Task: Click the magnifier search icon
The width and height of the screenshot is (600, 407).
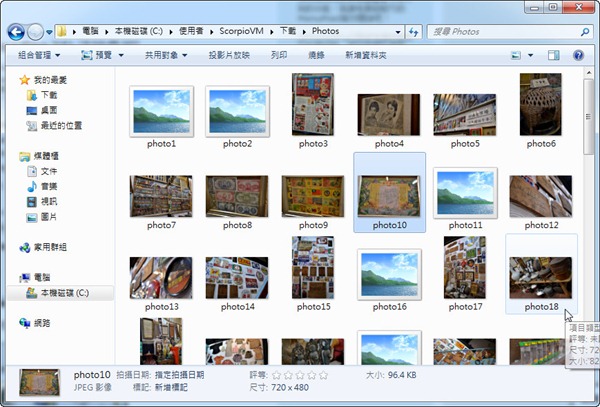Action: pyautogui.click(x=585, y=32)
